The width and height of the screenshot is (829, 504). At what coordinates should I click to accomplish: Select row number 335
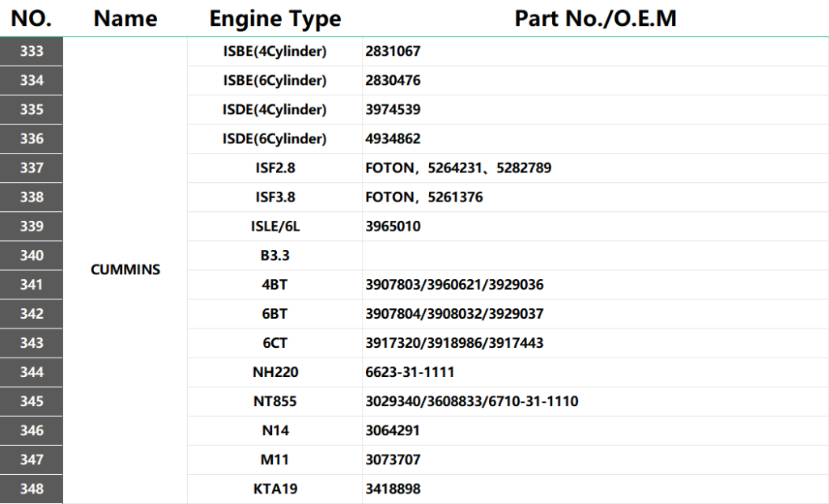32,109
